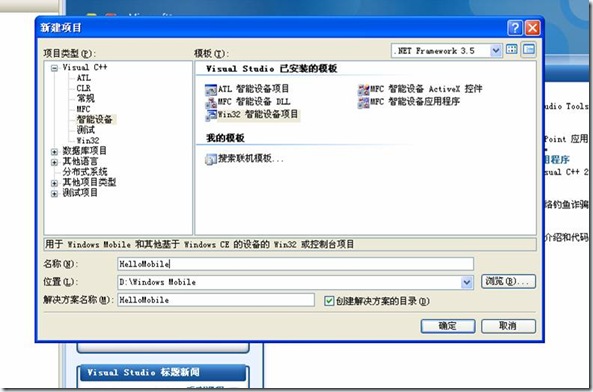593x392 pixels.
Task: Select the MFC 智能设备应用程序 template icon
Action: tap(363, 102)
